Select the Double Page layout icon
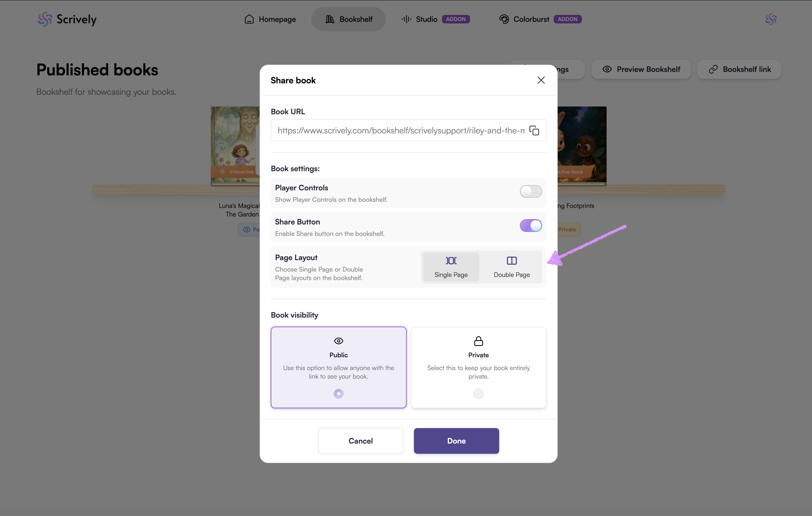Screen dimensions: 812x516 pyautogui.click(x=512, y=261)
